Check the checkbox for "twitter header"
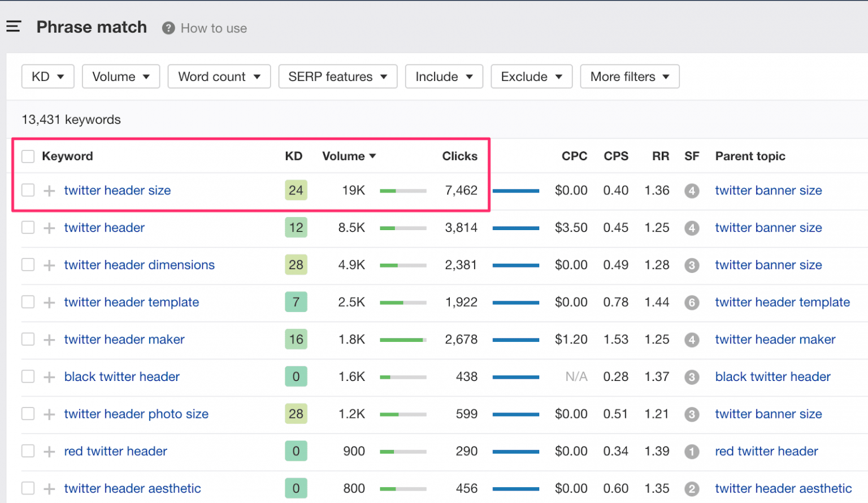This screenshot has width=868, height=503. [28, 227]
